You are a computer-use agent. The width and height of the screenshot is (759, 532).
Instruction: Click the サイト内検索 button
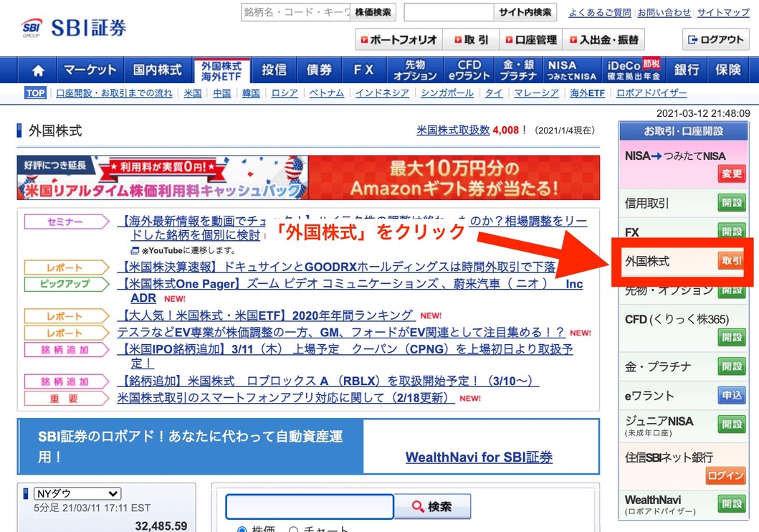coord(525,12)
